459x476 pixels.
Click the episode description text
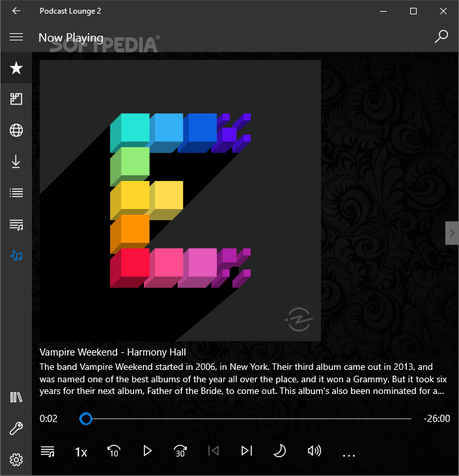243,379
